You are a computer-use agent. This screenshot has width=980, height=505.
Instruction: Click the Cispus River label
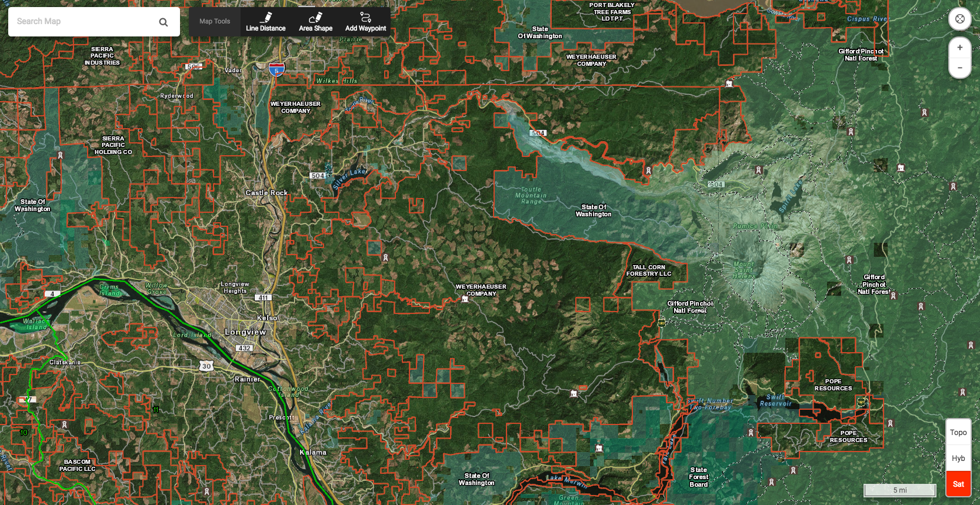867,19
